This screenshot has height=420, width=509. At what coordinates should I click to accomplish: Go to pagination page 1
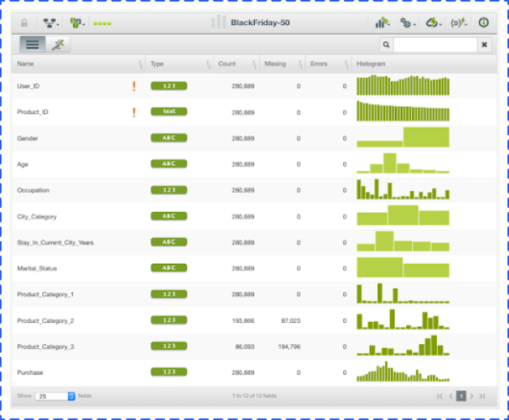(461, 396)
